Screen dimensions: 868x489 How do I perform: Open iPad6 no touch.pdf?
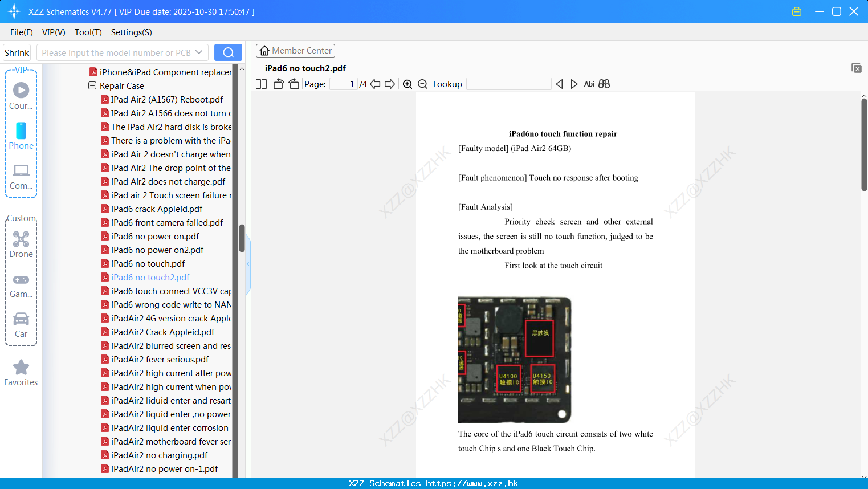coord(143,264)
